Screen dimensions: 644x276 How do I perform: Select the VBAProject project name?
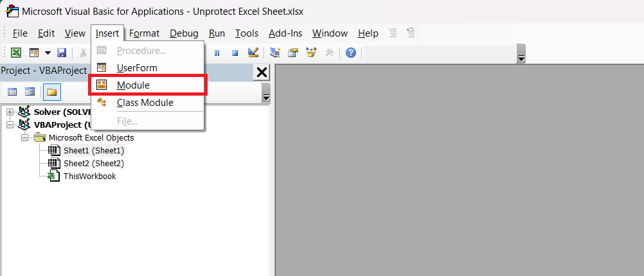[x=62, y=125]
